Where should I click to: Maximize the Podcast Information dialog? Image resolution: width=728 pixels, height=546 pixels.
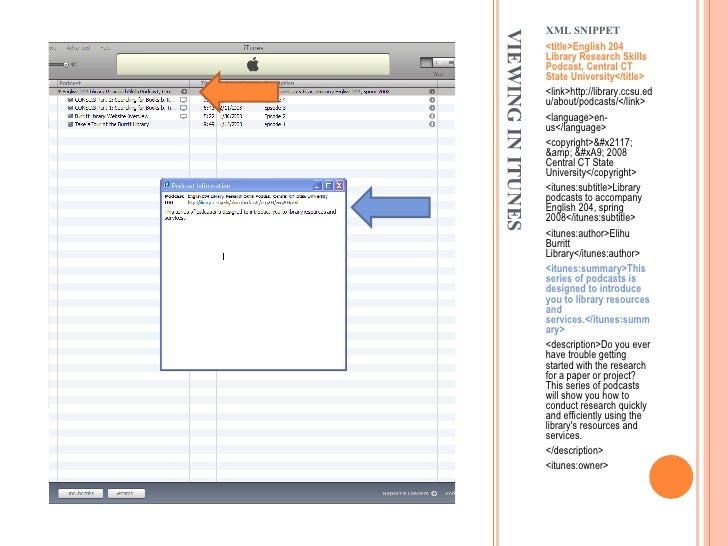click(328, 186)
